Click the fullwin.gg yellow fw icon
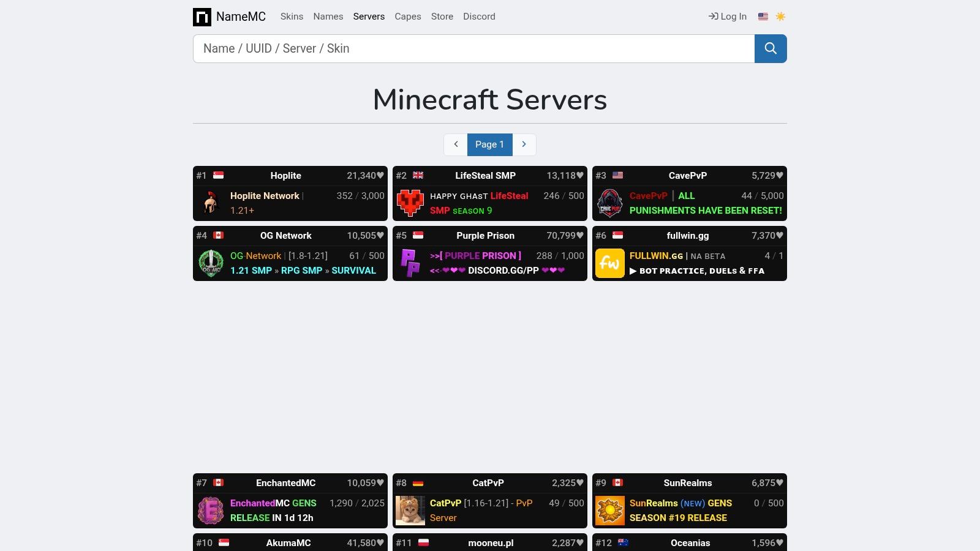Image resolution: width=980 pixels, height=551 pixels. [610, 263]
